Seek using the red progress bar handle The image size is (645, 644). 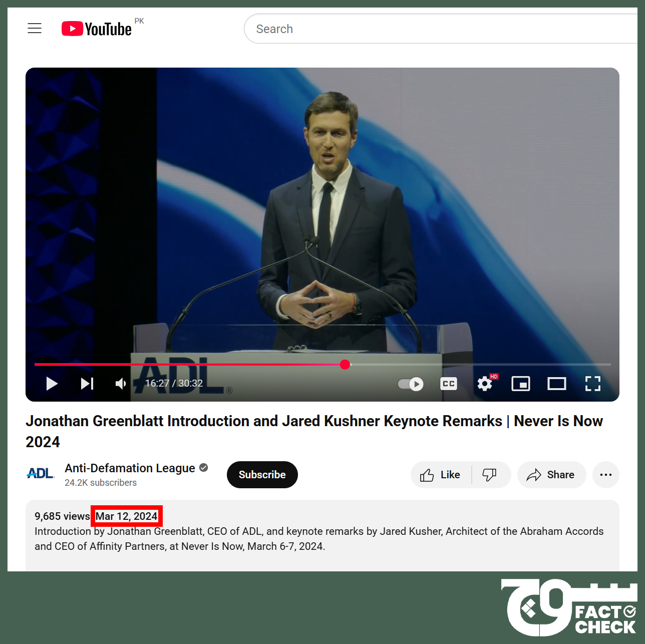345,365
